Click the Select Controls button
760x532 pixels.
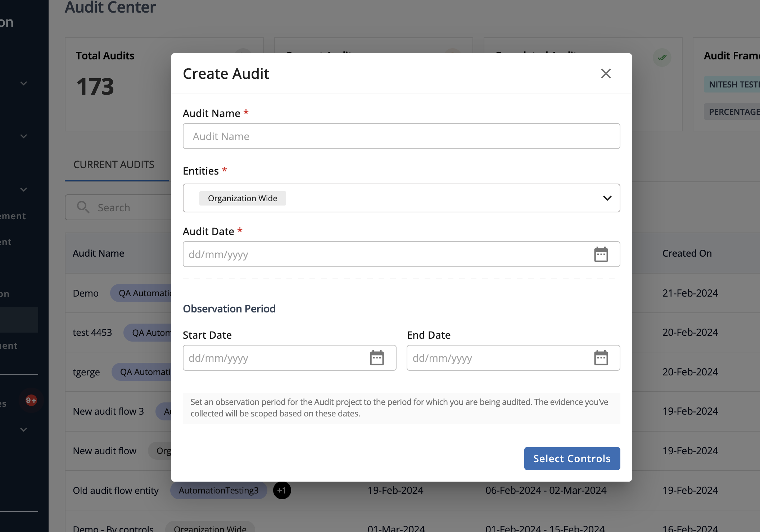click(x=572, y=458)
